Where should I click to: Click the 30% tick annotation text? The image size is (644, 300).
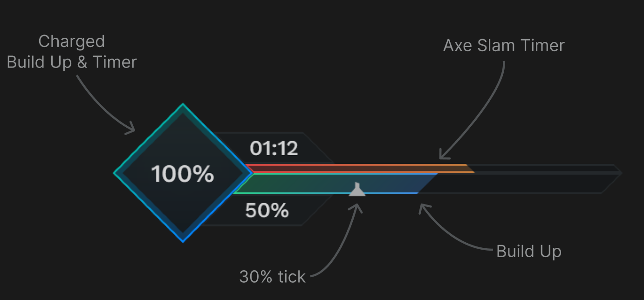coord(272,276)
